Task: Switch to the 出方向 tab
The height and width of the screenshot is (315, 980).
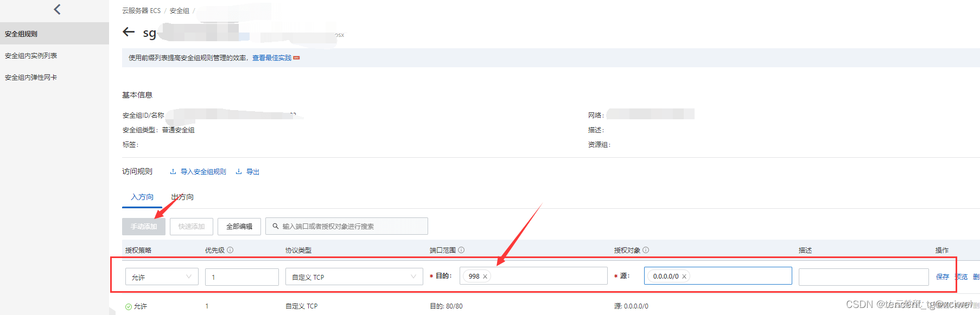Action: (x=182, y=197)
